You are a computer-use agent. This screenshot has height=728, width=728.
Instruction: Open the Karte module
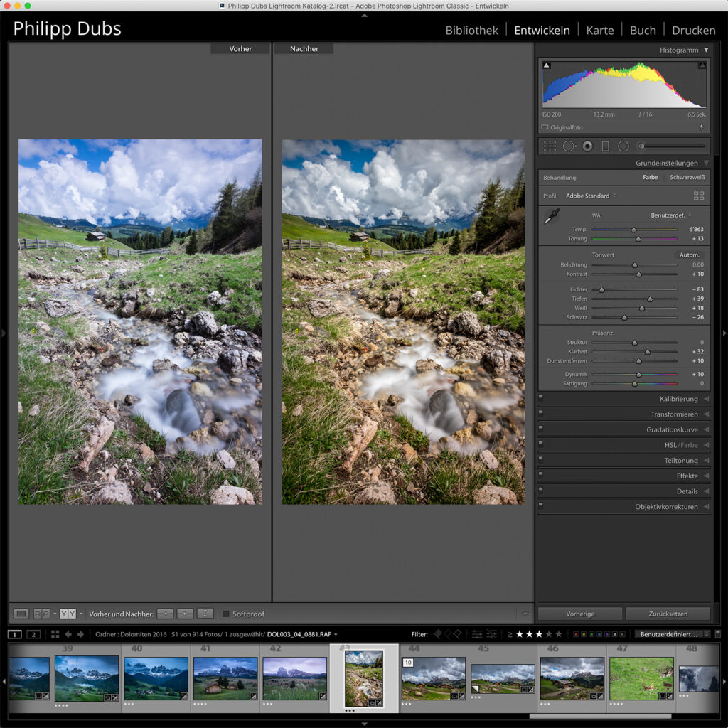click(600, 30)
